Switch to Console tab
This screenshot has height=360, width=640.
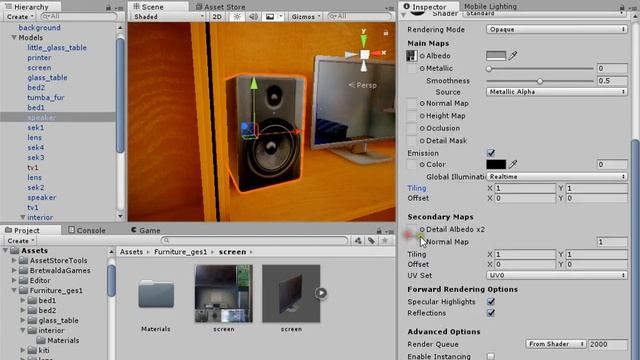pos(87,230)
